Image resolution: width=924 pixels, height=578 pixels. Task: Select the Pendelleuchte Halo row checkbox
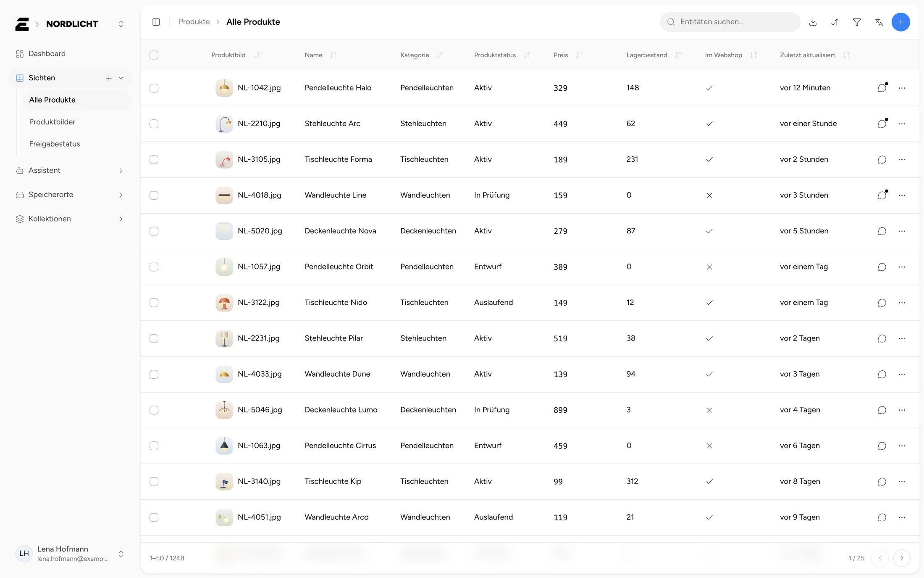[x=154, y=88]
